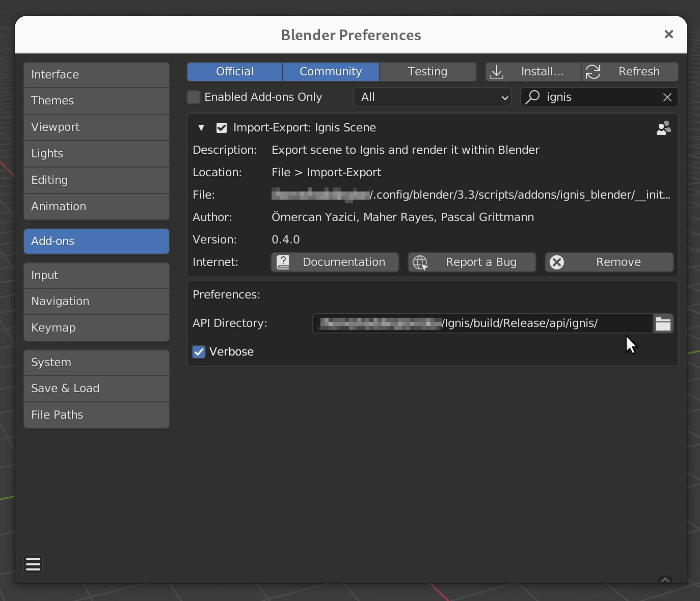
Task: Open the Input preferences
Action: [96, 276]
